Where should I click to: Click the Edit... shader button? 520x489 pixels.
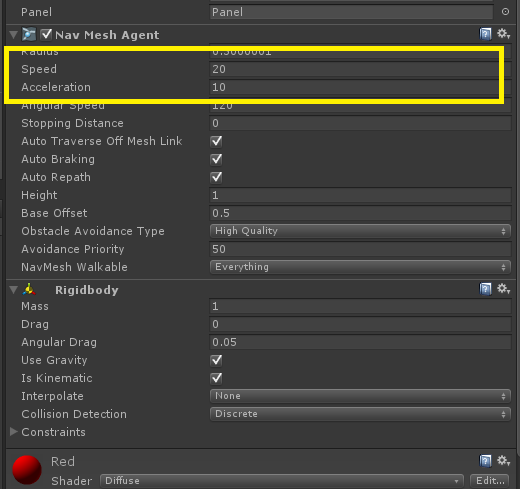click(490, 481)
